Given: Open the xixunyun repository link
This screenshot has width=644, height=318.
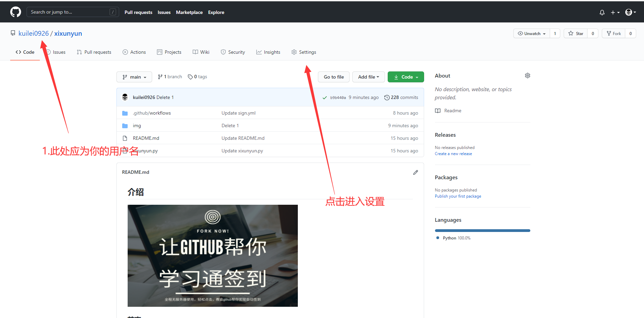Looking at the screenshot, I should click(68, 33).
